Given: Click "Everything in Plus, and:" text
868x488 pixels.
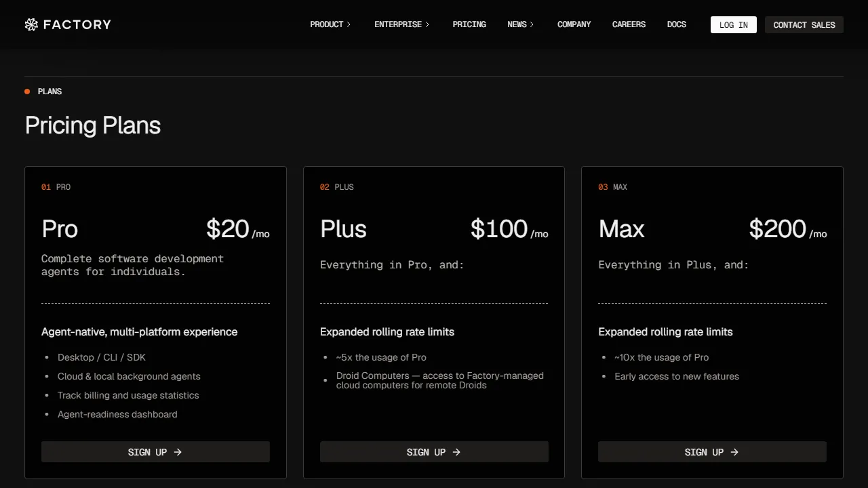Looking at the screenshot, I should 673,265.
